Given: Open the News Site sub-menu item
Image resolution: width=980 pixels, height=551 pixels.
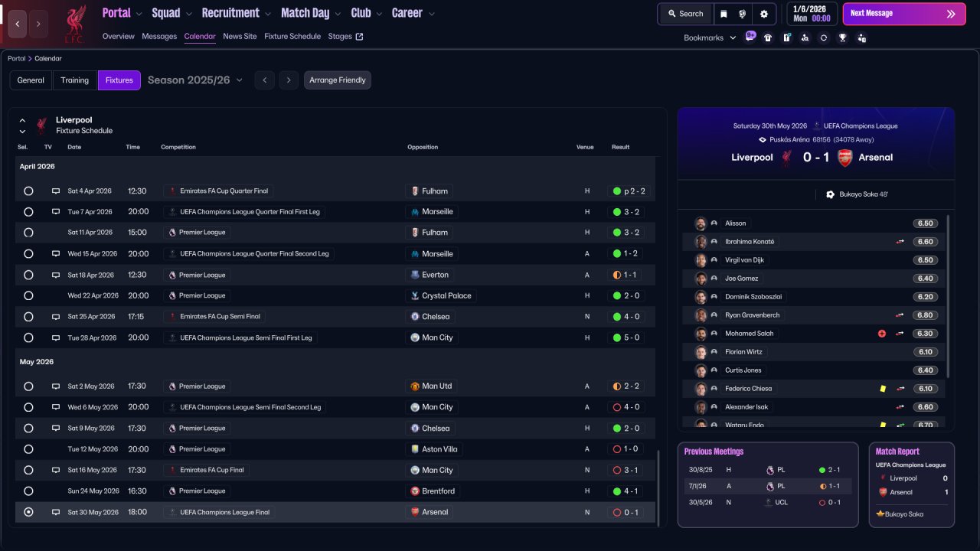Looking at the screenshot, I should point(240,36).
